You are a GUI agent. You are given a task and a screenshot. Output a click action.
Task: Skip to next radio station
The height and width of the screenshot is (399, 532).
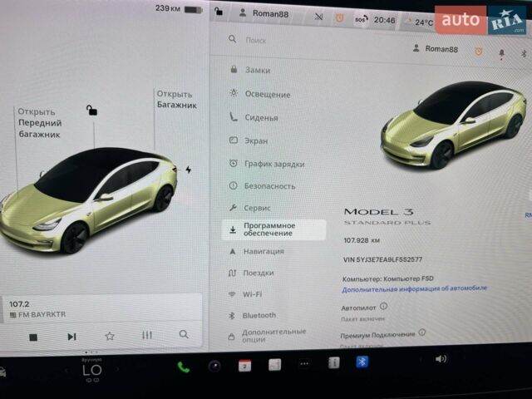[x=71, y=337]
